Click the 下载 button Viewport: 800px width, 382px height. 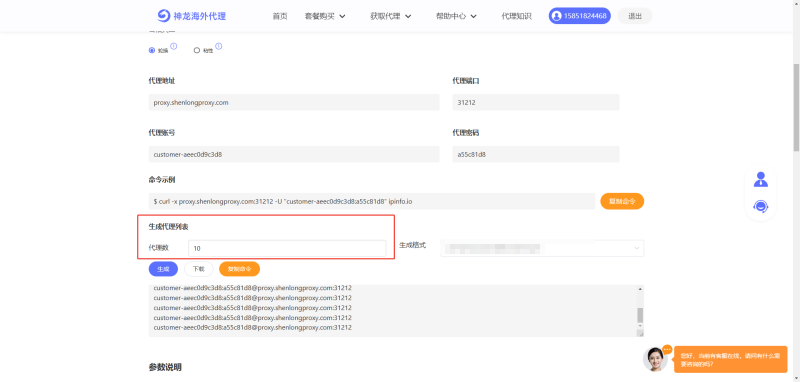click(x=198, y=269)
